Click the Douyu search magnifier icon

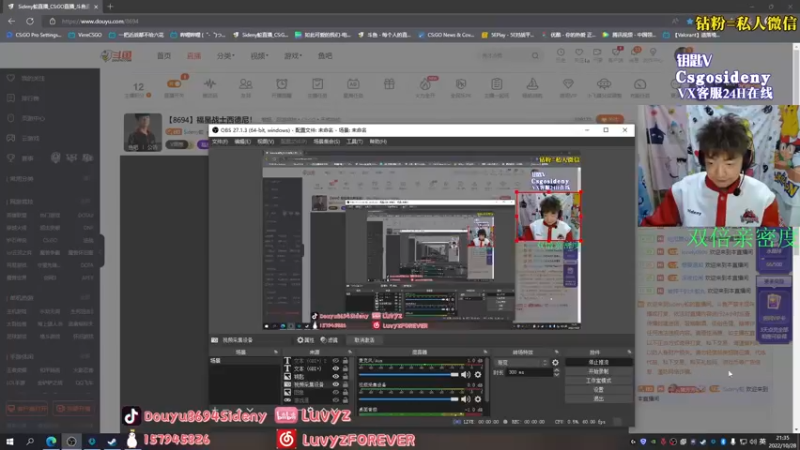[x=535, y=55]
